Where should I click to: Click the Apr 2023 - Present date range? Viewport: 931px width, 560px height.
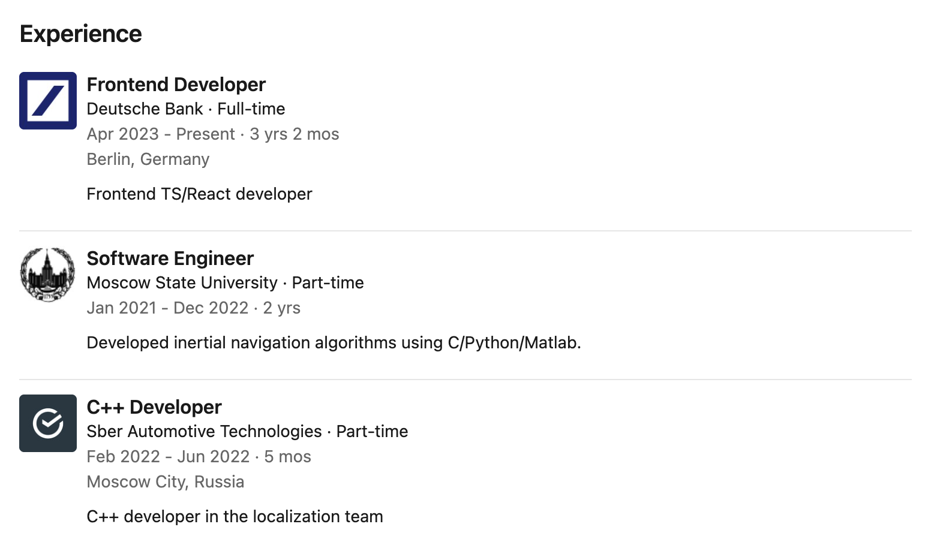tap(161, 134)
